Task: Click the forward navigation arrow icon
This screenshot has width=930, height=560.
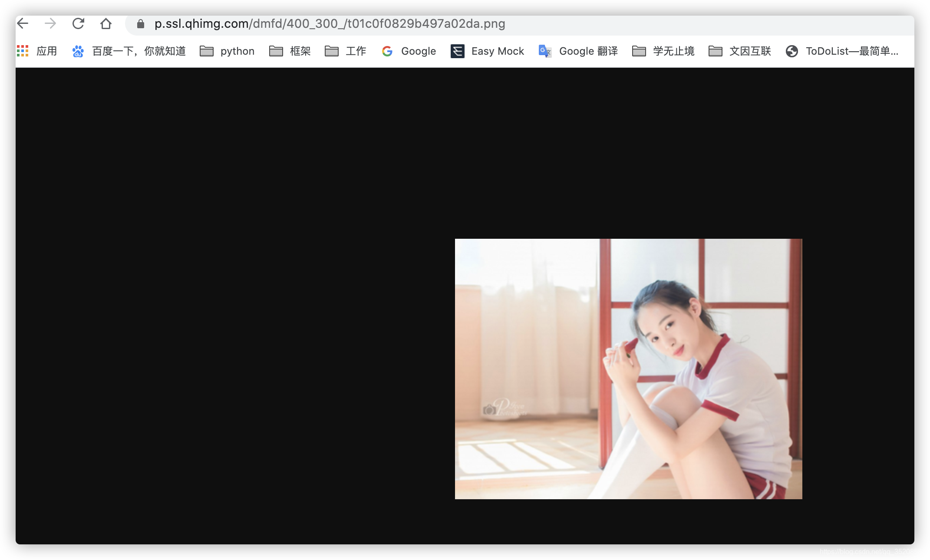Action: tap(50, 24)
